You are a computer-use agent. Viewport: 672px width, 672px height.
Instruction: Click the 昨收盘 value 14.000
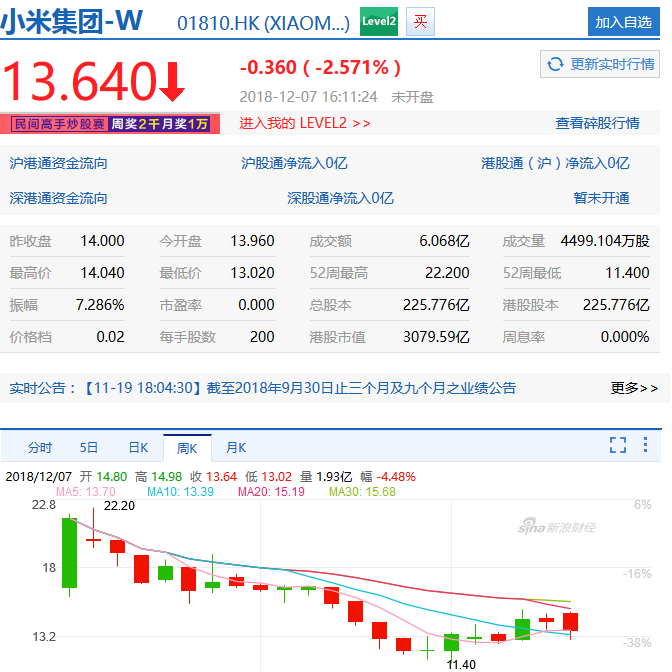pos(102,241)
